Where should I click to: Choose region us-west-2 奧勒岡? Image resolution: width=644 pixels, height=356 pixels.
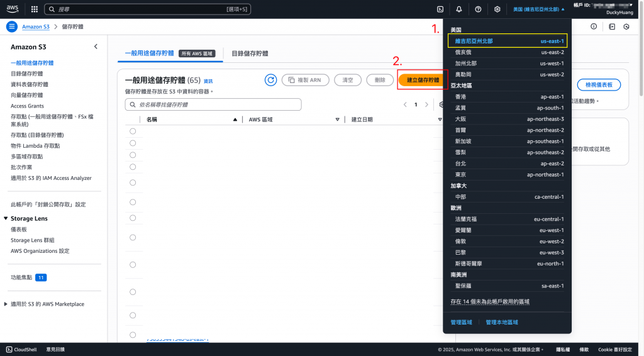(508, 74)
